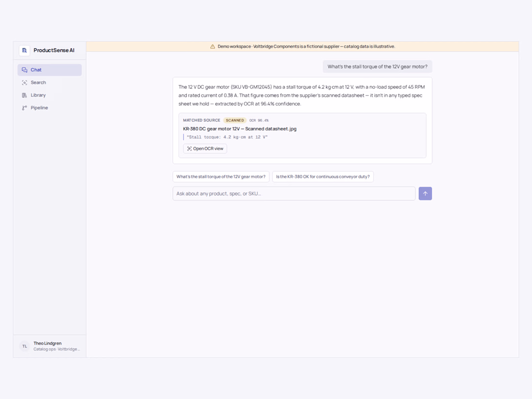Click the user question bubble about stall torque
This screenshot has width=532, height=399.
(x=377, y=67)
